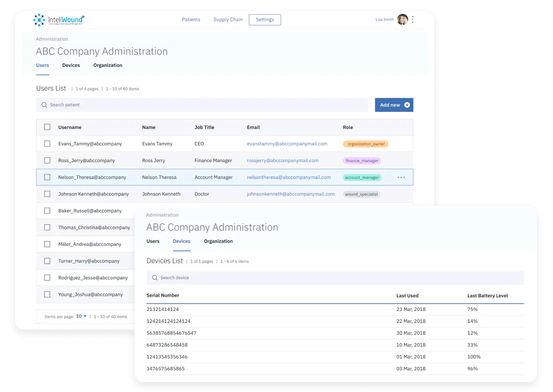Select device serial 12413545356346
The image size is (553, 392).
coord(167,357)
